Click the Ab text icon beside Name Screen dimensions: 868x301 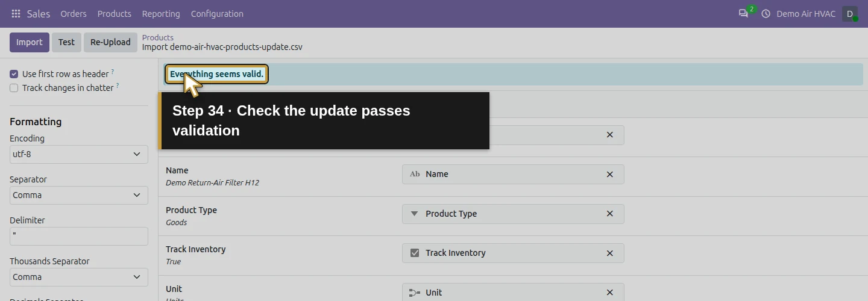coord(415,174)
